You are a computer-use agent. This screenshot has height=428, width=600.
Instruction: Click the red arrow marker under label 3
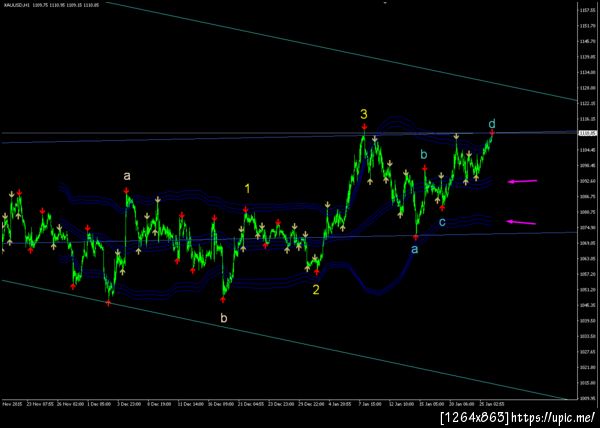click(364, 127)
